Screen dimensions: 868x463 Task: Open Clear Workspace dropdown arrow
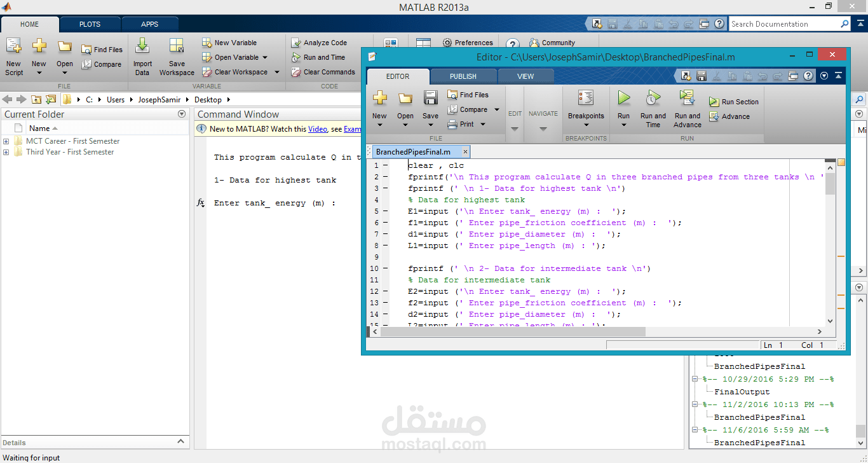[x=276, y=72]
